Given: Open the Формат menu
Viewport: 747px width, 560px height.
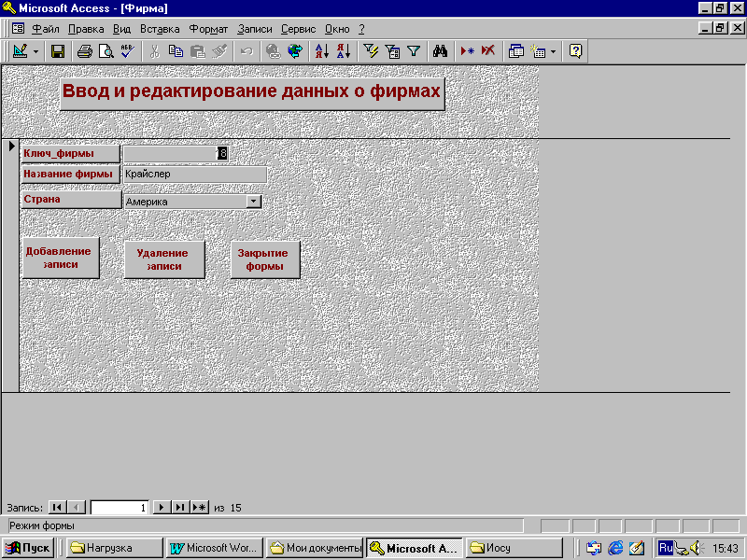Looking at the screenshot, I should tap(208, 29).
